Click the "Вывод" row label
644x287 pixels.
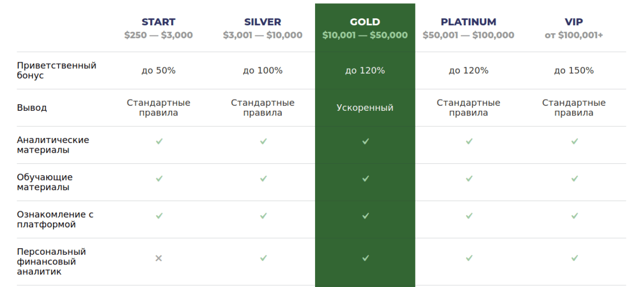coord(32,108)
